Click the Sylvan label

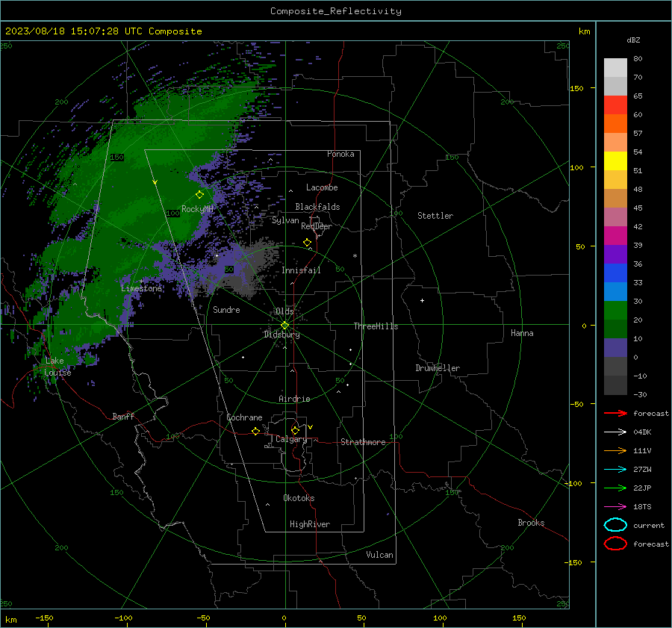point(285,220)
